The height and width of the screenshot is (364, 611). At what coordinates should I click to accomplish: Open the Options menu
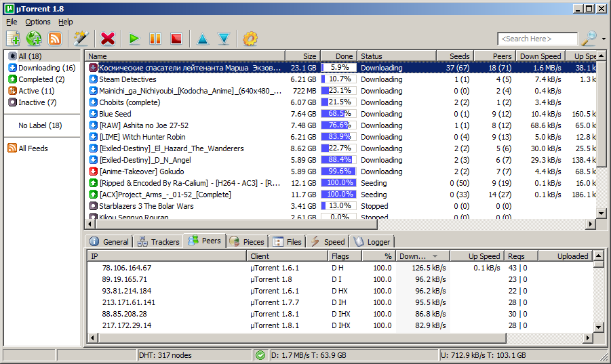(x=38, y=22)
